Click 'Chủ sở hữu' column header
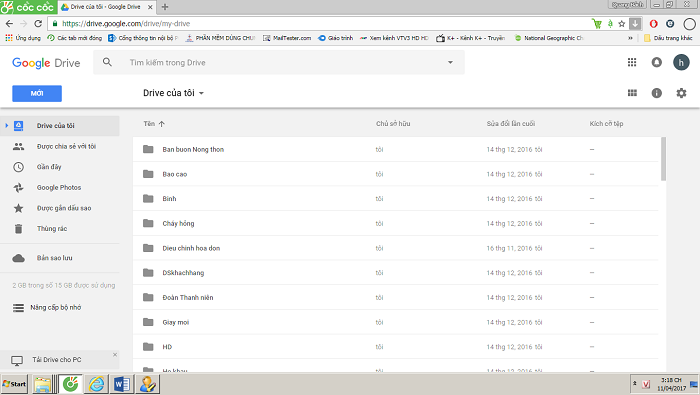The image size is (700, 395). pos(393,124)
